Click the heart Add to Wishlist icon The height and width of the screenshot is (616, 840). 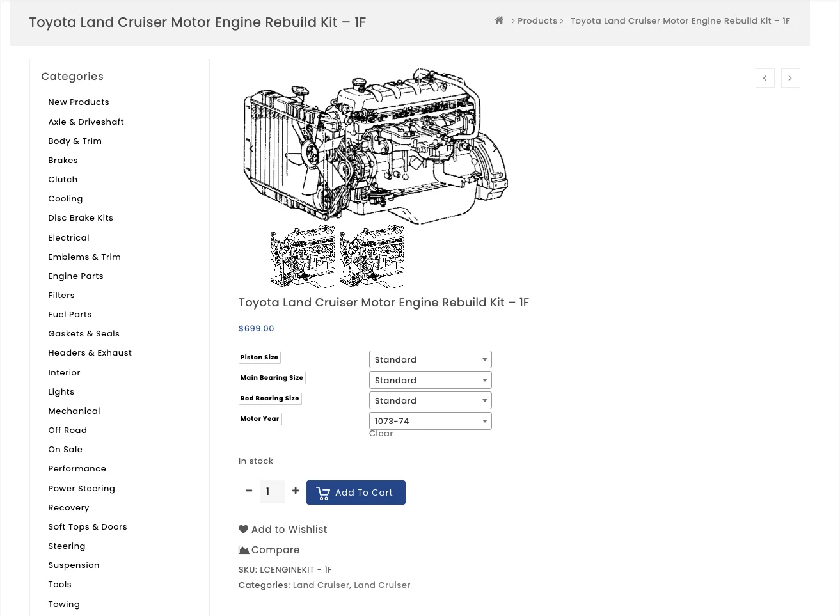pyautogui.click(x=243, y=529)
